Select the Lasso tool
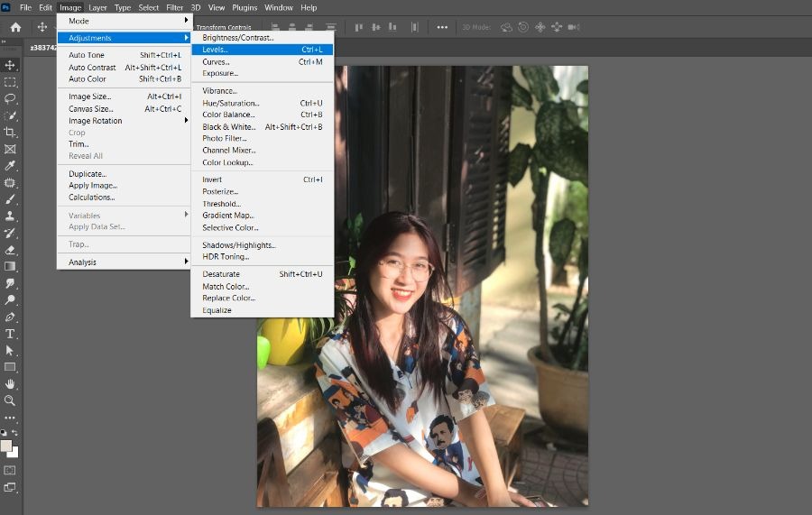Screen dimensions: 812x515 10,99
